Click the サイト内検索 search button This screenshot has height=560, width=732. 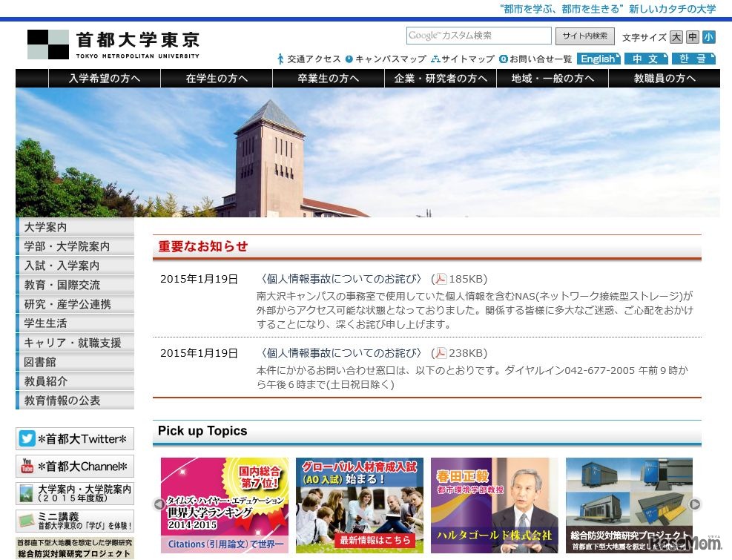[x=584, y=36]
